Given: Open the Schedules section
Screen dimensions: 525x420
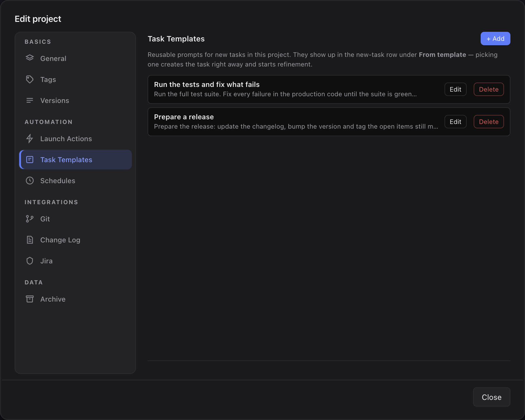Looking at the screenshot, I should tap(76, 181).
